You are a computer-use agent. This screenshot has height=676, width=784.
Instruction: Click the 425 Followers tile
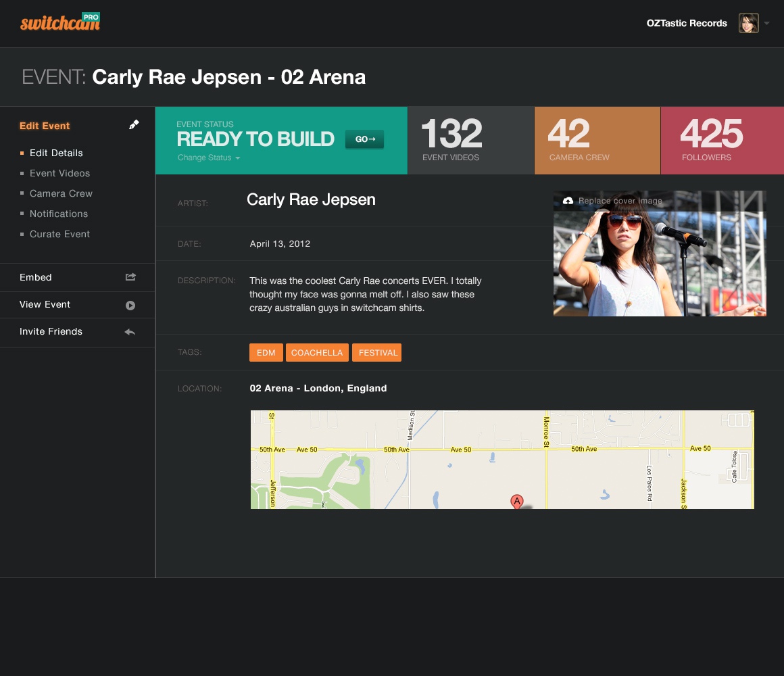pos(722,141)
